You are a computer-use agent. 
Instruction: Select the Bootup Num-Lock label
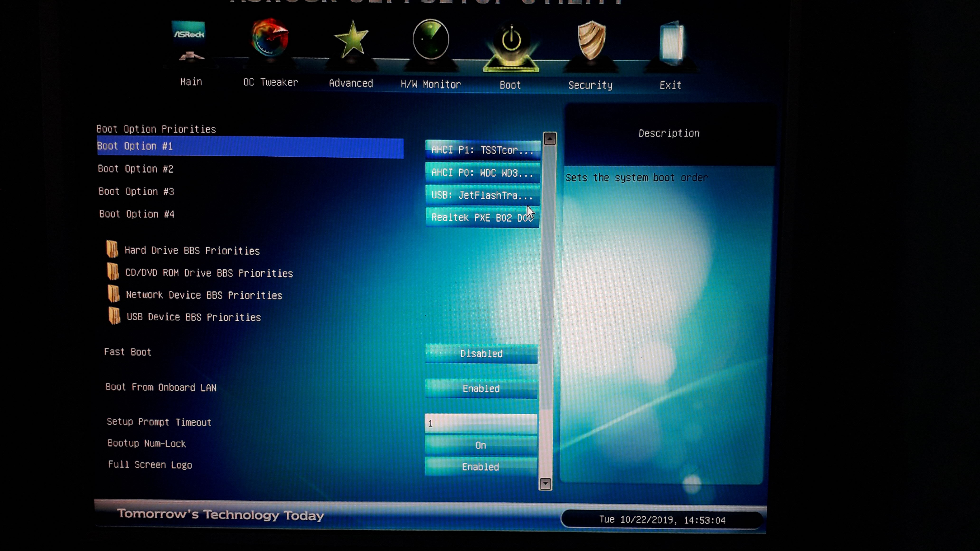coord(147,443)
